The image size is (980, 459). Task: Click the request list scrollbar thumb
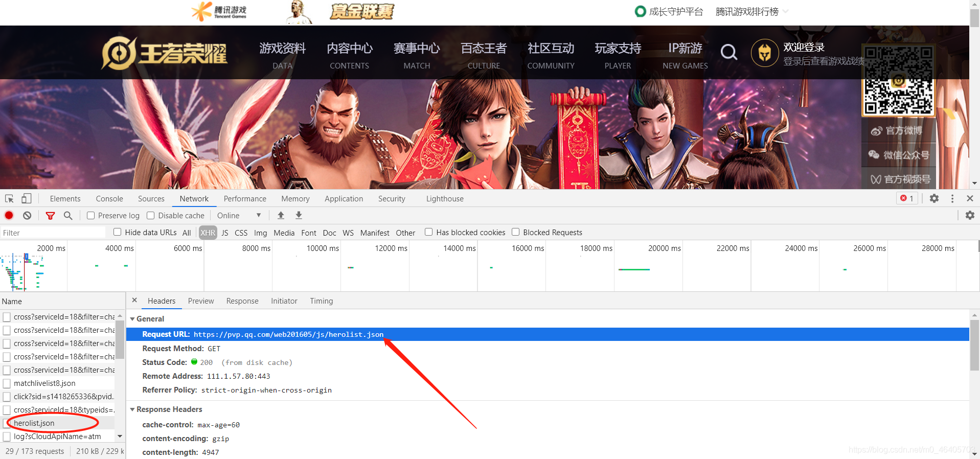(x=120, y=339)
